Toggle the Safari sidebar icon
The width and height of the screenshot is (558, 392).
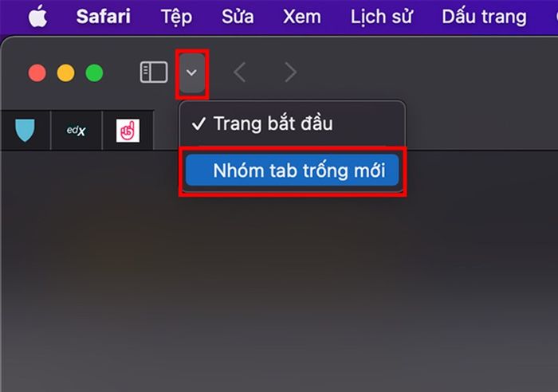click(154, 73)
